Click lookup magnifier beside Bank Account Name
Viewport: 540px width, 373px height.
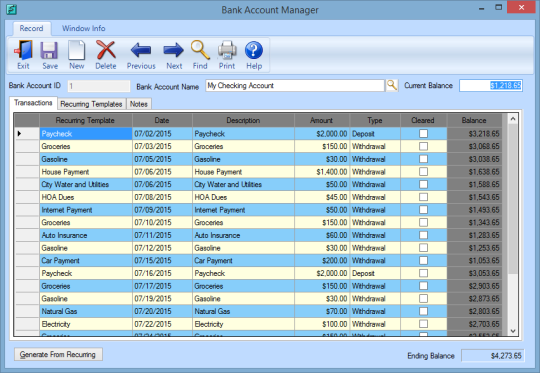392,85
